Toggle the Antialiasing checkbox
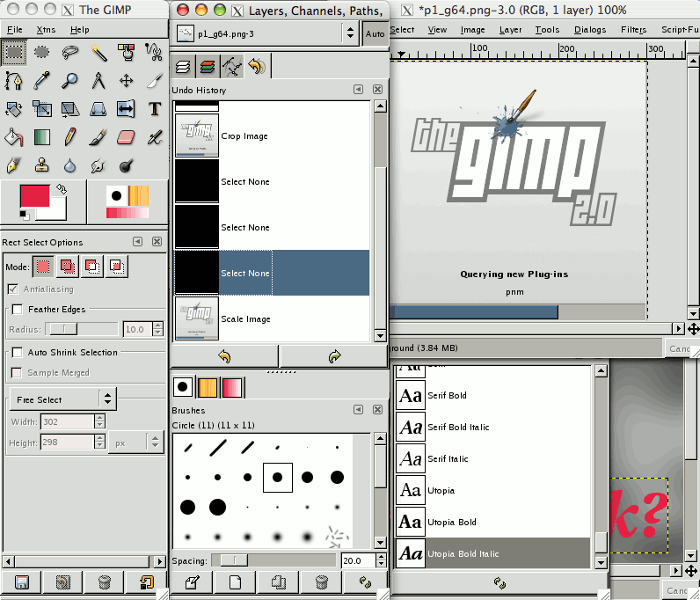 tap(13, 289)
